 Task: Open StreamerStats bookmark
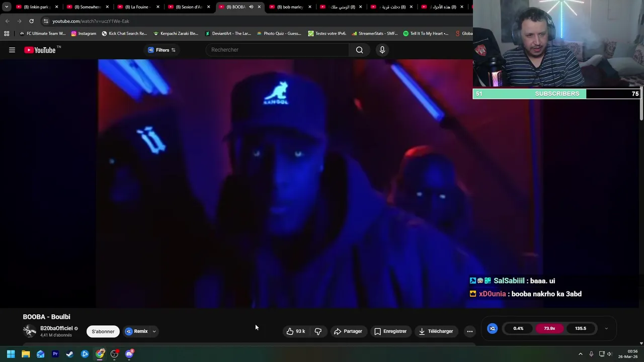[375, 34]
